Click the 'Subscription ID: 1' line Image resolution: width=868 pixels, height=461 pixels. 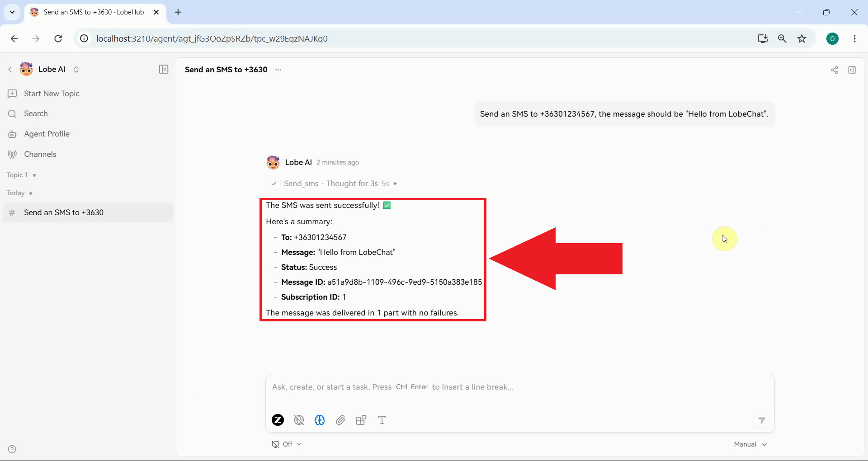point(313,297)
